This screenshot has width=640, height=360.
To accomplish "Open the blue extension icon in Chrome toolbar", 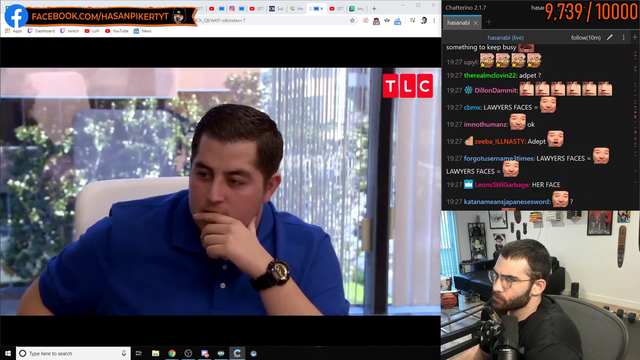I will [x=398, y=21].
